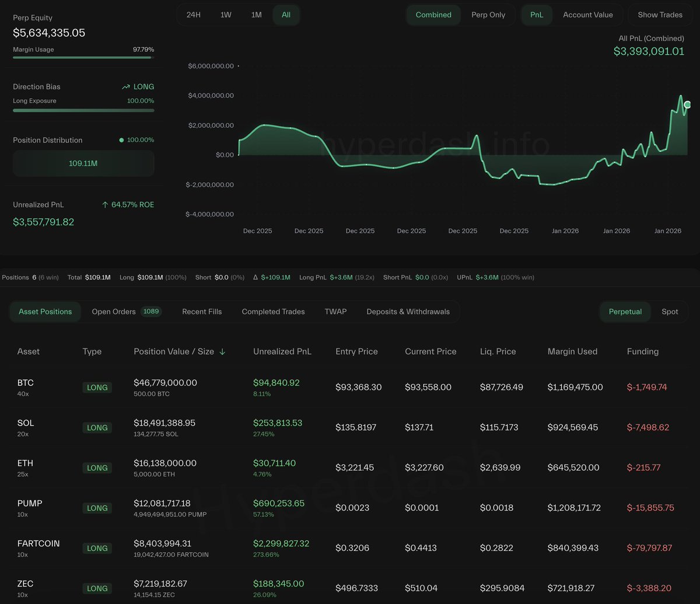Click the Margin Usage progress bar

tap(83, 57)
